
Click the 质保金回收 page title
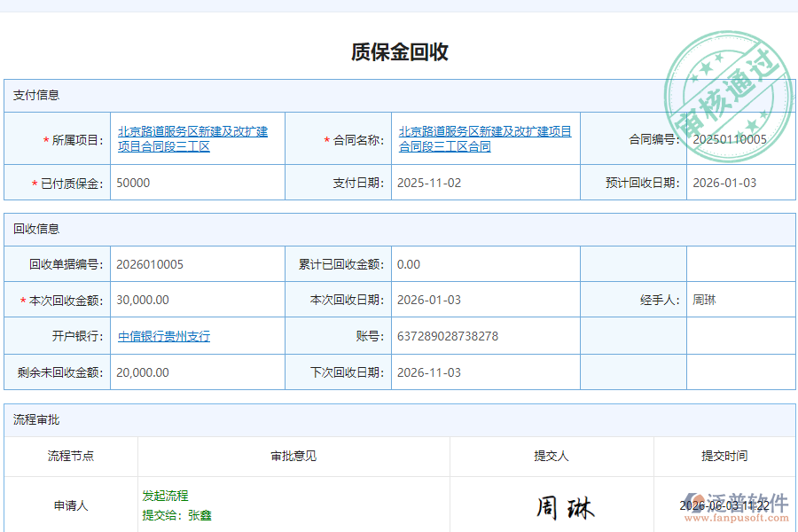click(x=398, y=51)
